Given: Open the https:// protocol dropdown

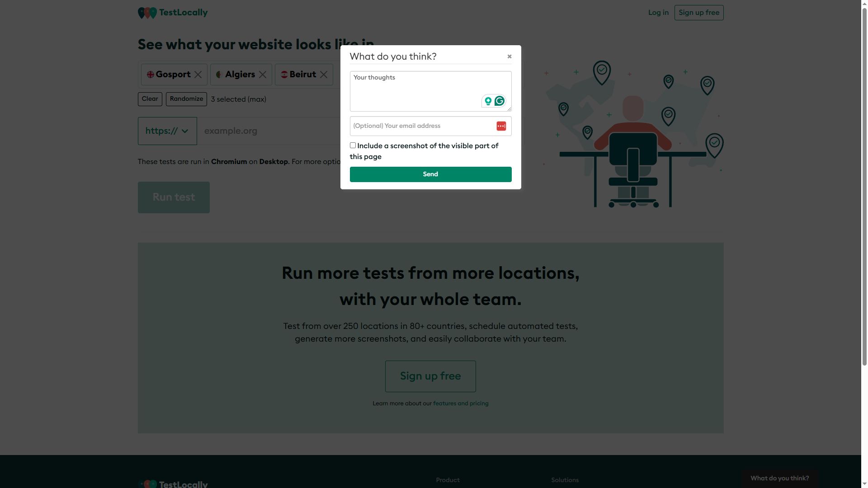Looking at the screenshot, I should [167, 131].
